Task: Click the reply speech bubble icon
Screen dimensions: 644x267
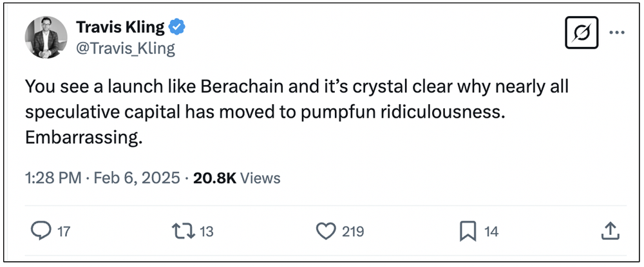Action: tap(41, 231)
